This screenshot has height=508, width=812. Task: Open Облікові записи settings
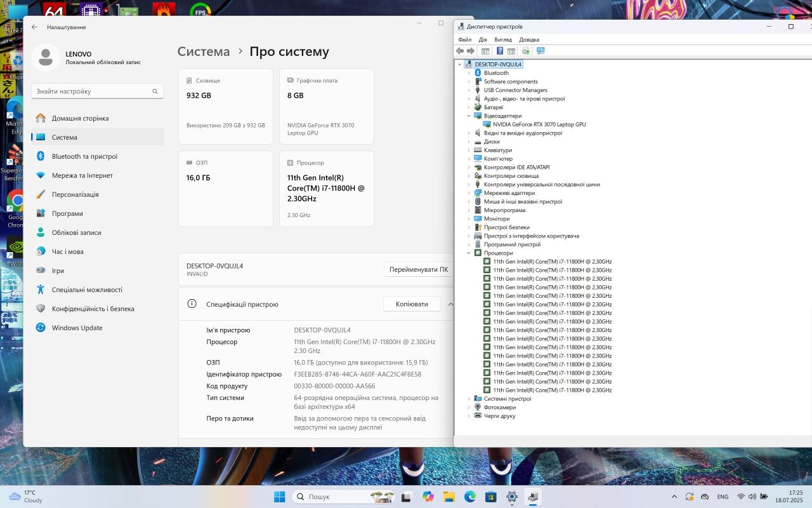(x=98, y=232)
